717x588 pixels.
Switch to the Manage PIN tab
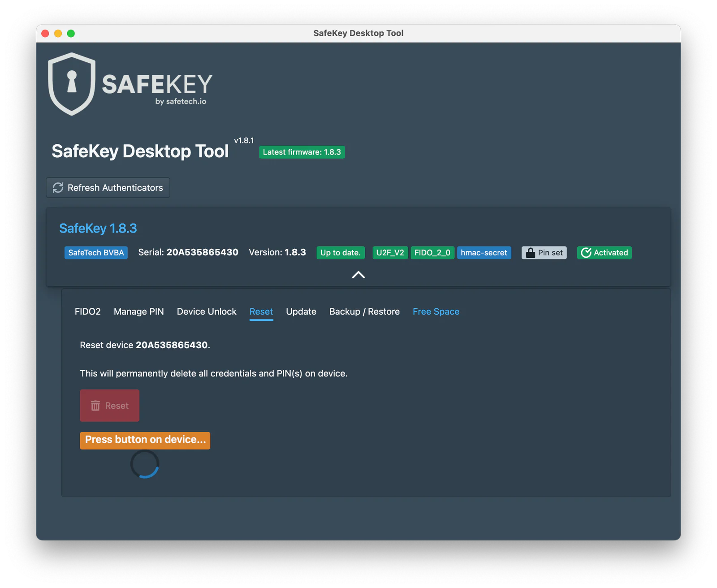[x=139, y=311]
